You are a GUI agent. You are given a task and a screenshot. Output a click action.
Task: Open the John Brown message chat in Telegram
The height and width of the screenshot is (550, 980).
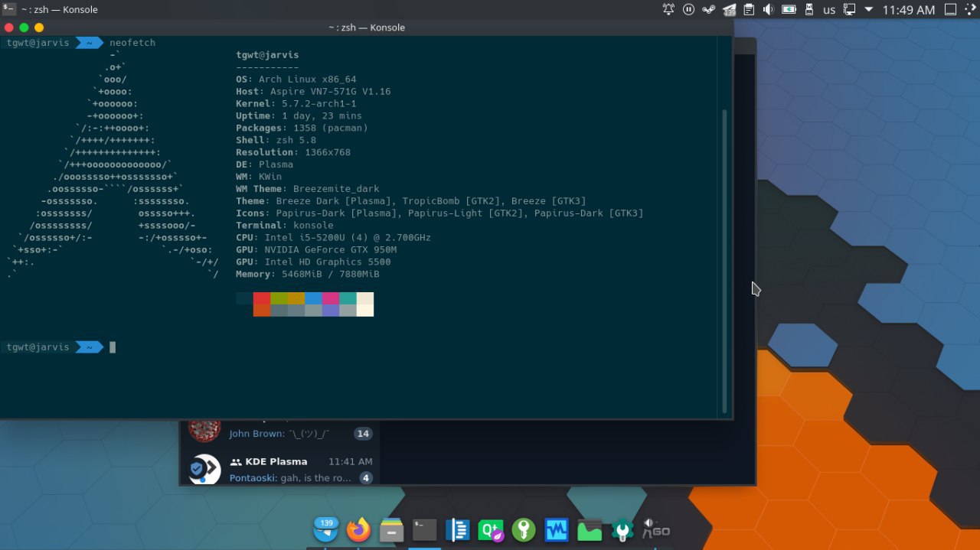point(279,432)
